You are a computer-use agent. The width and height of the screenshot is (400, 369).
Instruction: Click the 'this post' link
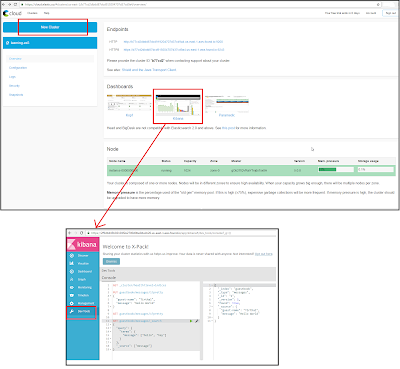coord(229,128)
